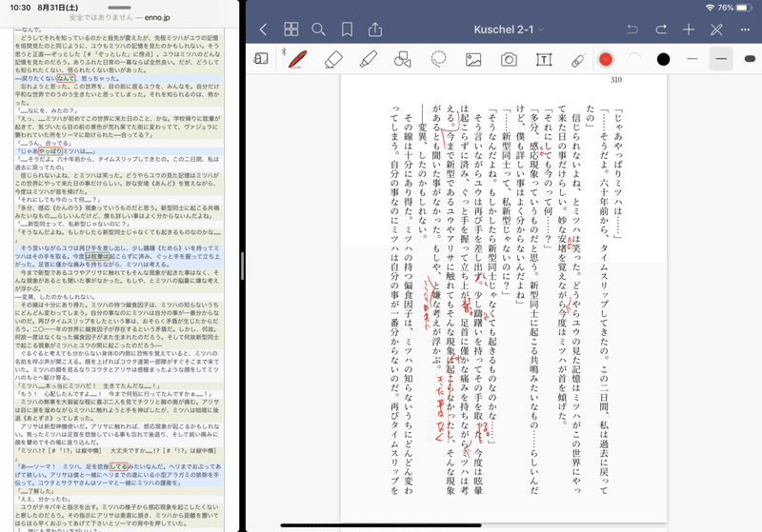Tap the enno.jp address bar in Safari
This screenshot has height=532, width=762.
coord(120,17)
